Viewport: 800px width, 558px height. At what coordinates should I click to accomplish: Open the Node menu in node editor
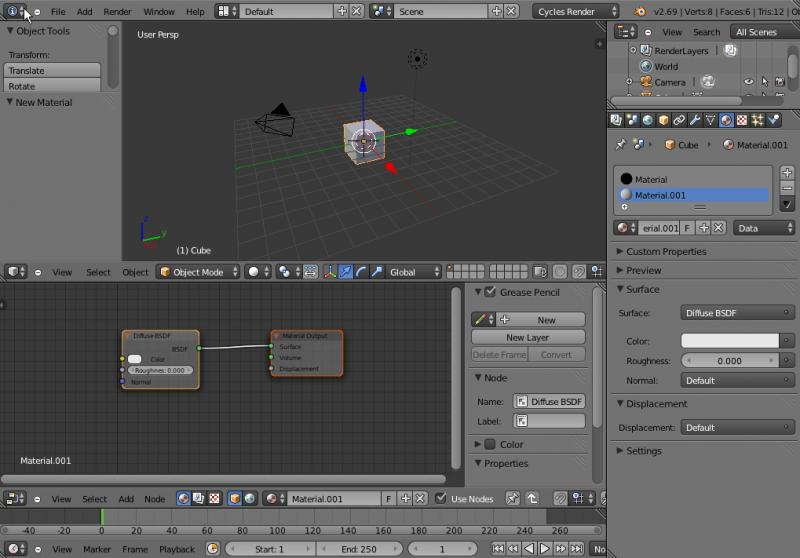154,498
